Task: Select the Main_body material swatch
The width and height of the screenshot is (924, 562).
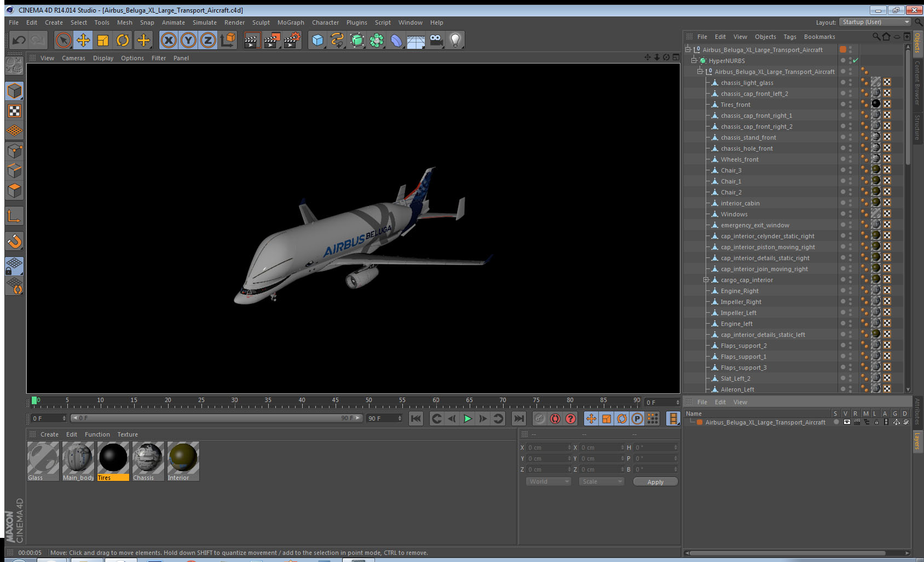Action: [x=78, y=461]
